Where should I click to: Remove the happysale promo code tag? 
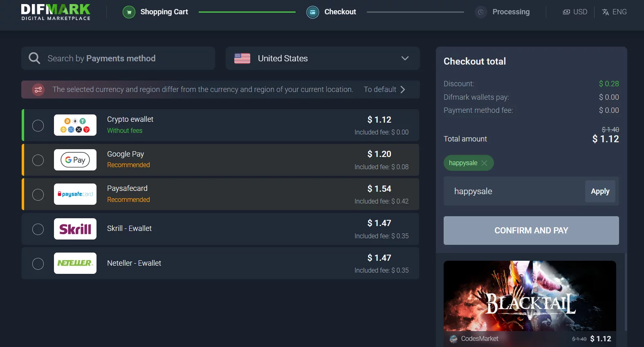pos(485,163)
